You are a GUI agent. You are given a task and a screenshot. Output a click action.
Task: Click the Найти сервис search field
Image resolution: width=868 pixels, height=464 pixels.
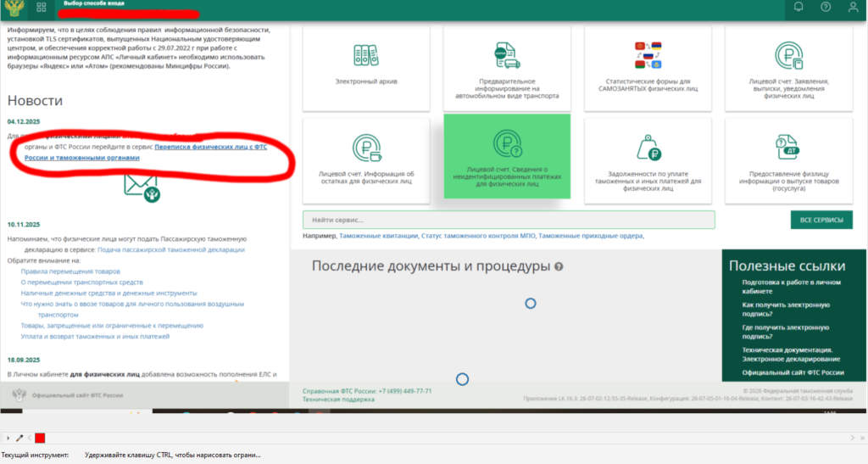[509, 220]
